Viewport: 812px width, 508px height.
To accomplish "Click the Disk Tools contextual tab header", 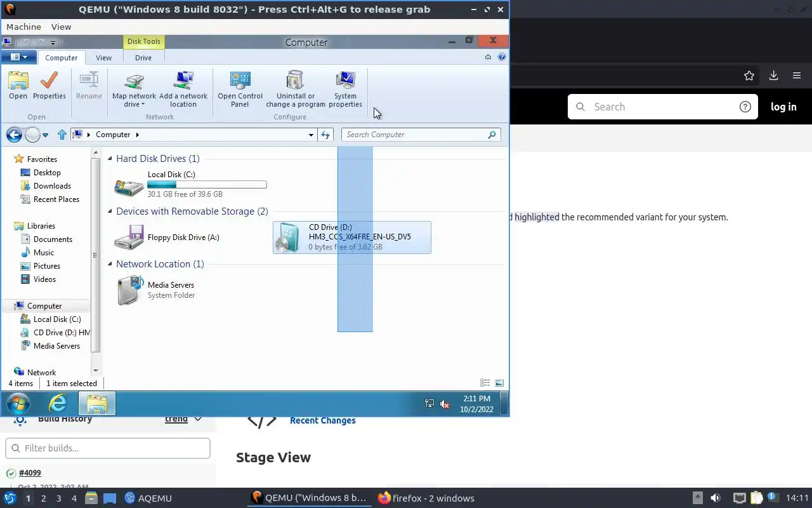I will click(144, 42).
